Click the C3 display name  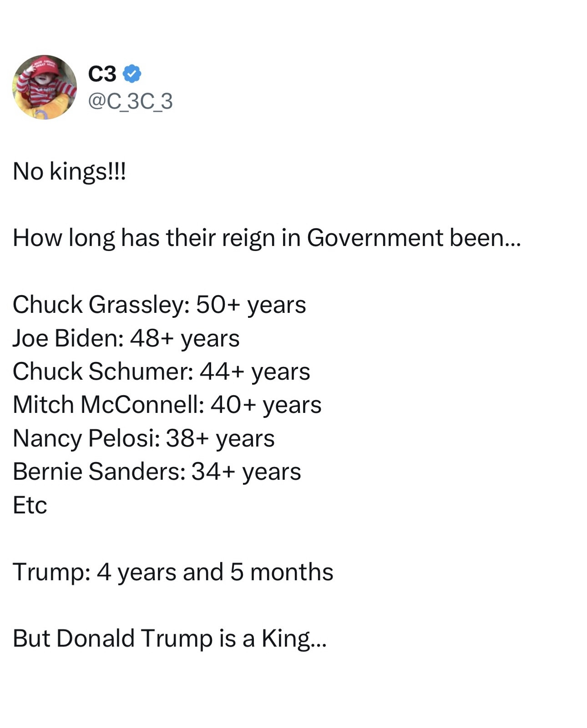102,74
